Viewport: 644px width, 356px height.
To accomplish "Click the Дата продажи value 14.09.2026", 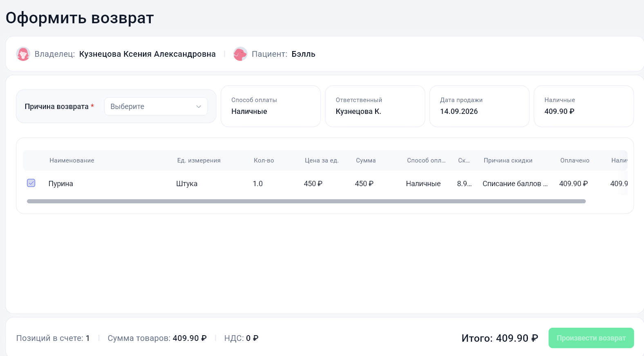I will click(x=459, y=111).
